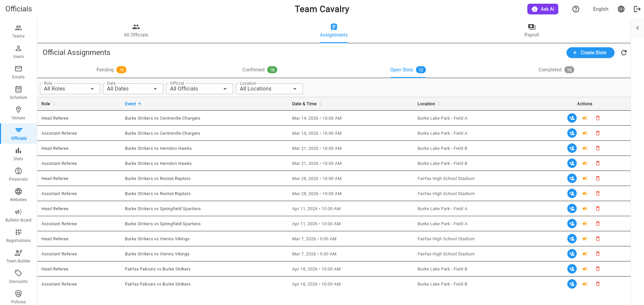
Task: Sort by the Location column header
Action: click(x=429, y=104)
